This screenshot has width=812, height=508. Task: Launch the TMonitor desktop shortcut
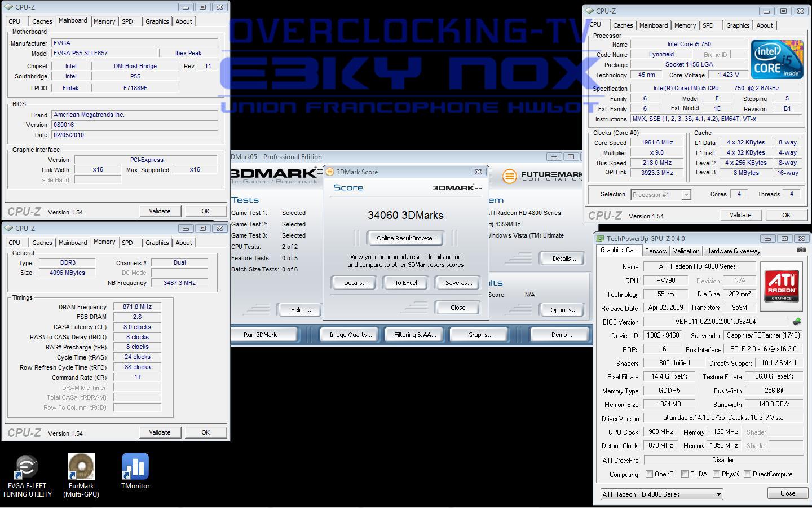[135, 471]
